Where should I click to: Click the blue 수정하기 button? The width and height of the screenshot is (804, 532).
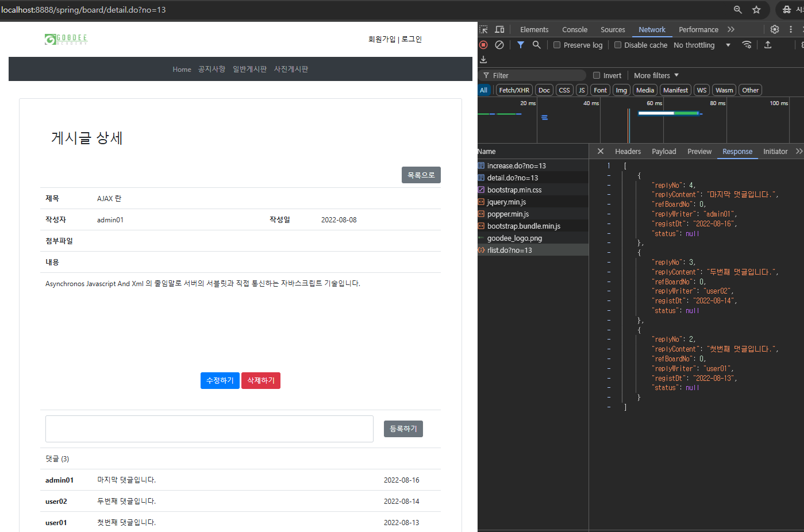click(x=220, y=381)
